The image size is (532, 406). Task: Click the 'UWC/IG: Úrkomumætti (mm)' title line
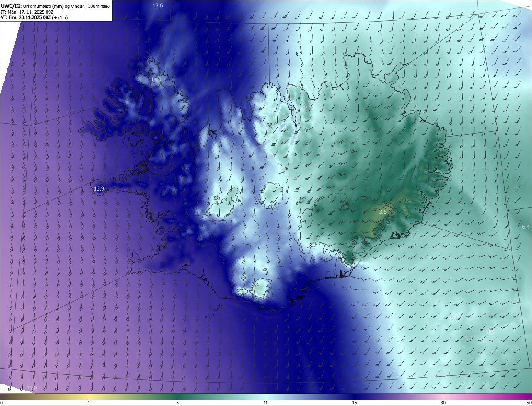pos(55,6)
